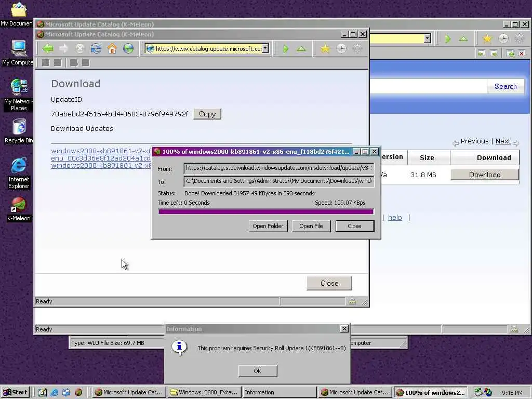This screenshot has height=399, width=532.
Task: Select Recycle Bin desktop icon
Action: click(19, 131)
